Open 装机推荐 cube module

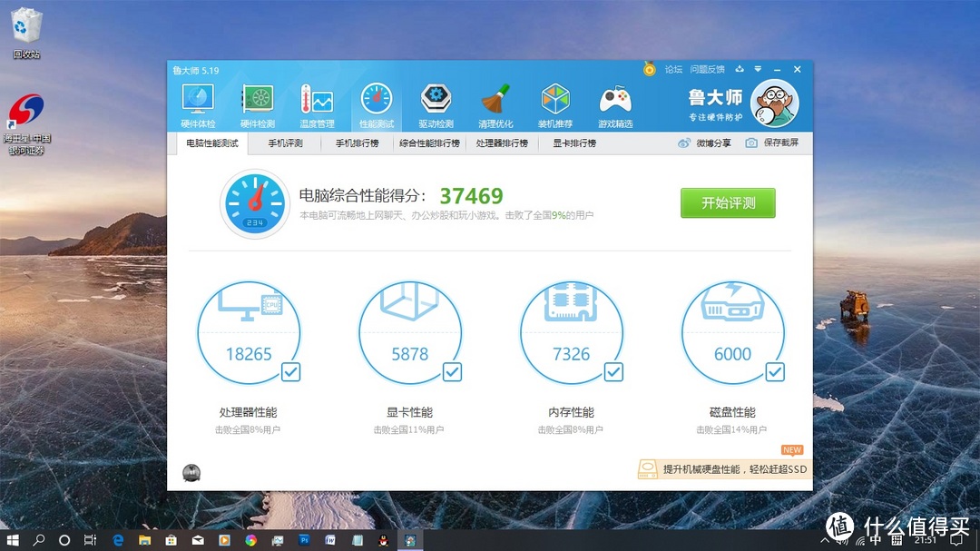point(555,105)
